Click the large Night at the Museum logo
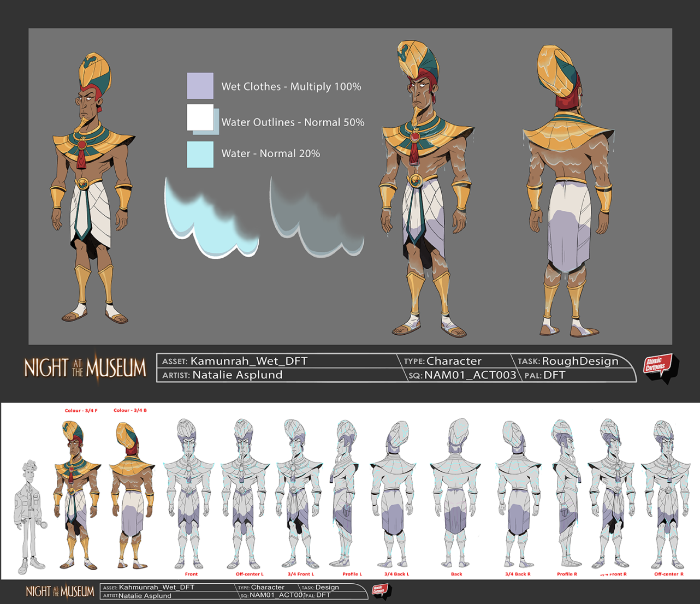 click(85, 368)
